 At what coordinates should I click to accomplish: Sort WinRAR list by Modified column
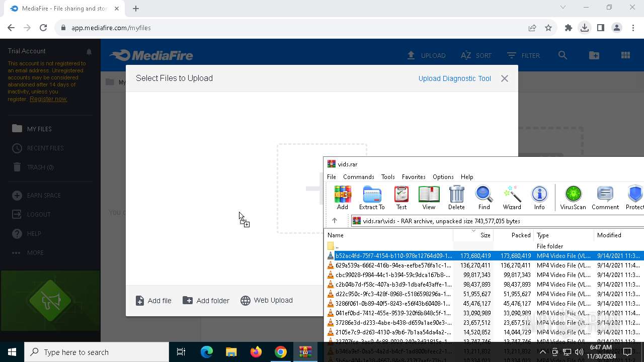pyautogui.click(x=619, y=235)
